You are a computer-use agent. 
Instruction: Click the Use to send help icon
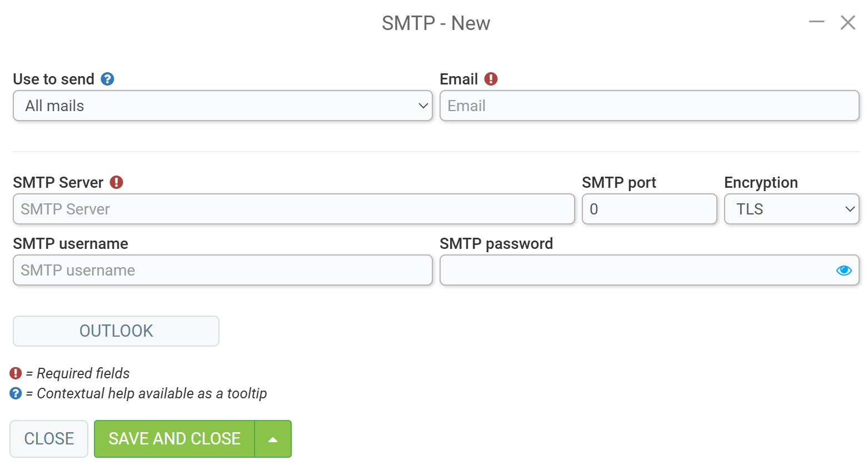107,79
